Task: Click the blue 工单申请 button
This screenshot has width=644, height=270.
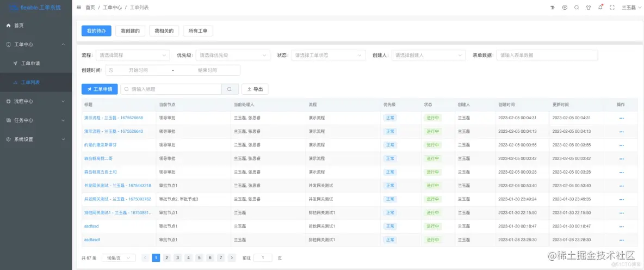Action: (x=100, y=89)
